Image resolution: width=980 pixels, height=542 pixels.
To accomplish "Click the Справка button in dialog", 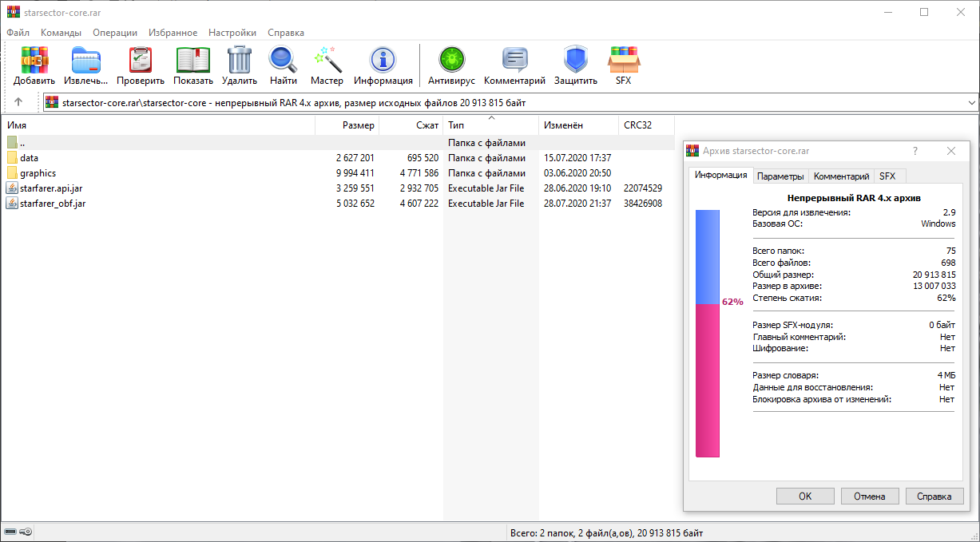I will 934,496.
